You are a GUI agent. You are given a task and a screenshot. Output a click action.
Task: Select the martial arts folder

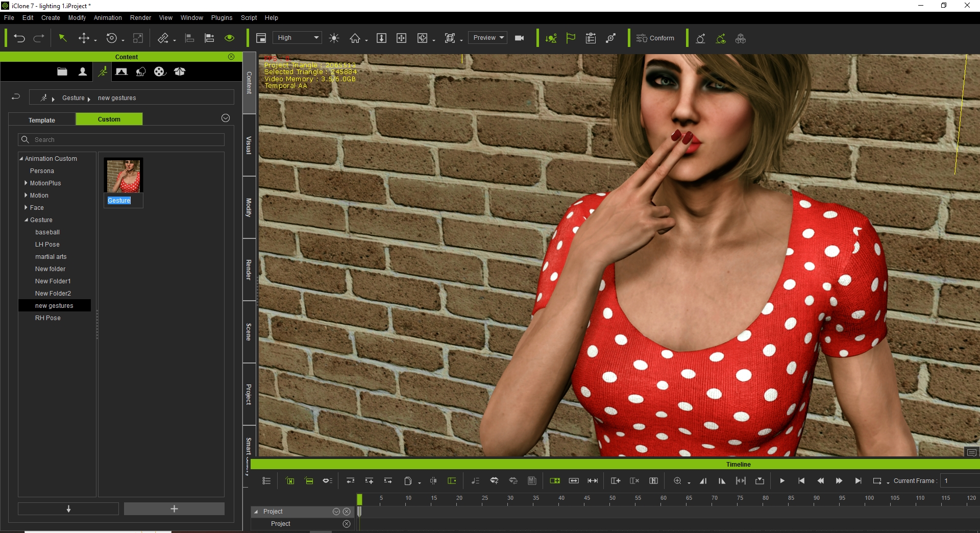51,257
